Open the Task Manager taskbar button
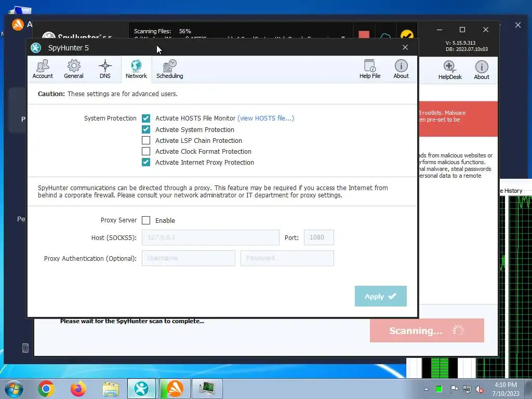This screenshot has width=532, height=399. 207,389
